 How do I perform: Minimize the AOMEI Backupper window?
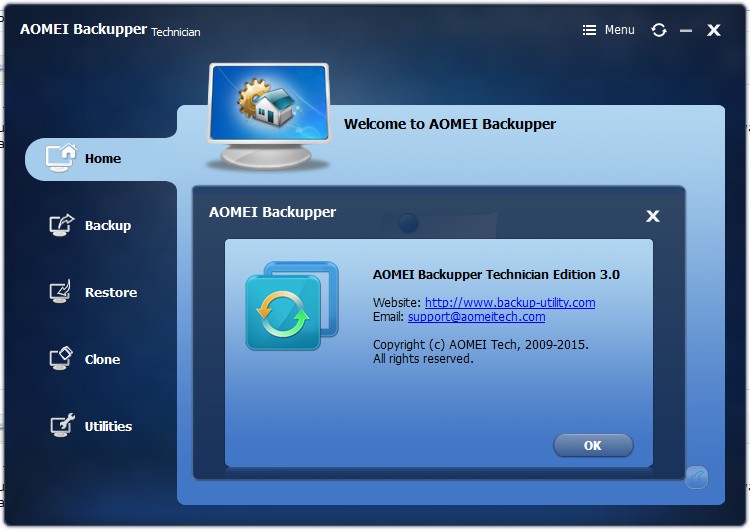click(686, 30)
